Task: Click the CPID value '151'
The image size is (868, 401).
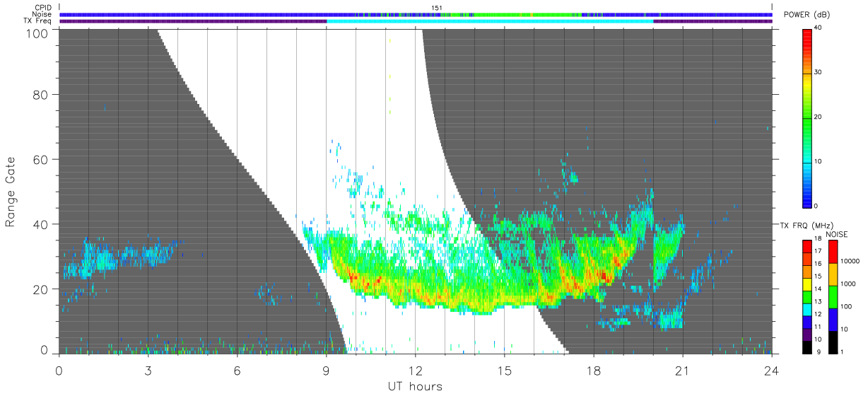Action: pos(437,8)
